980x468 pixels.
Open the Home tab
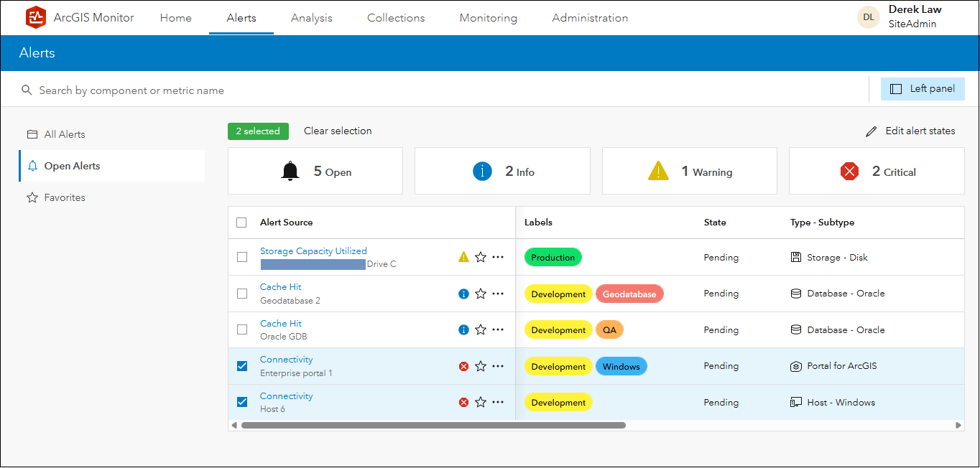[176, 18]
